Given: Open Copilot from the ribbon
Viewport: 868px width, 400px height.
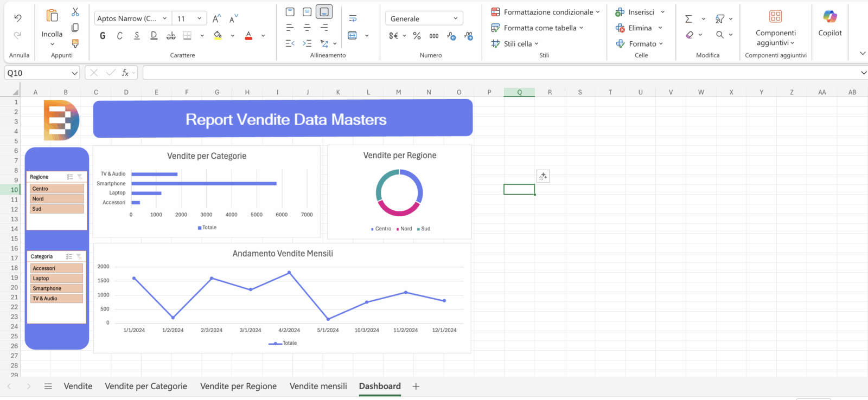Looking at the screenshot, I should click(x=829, y=23).
